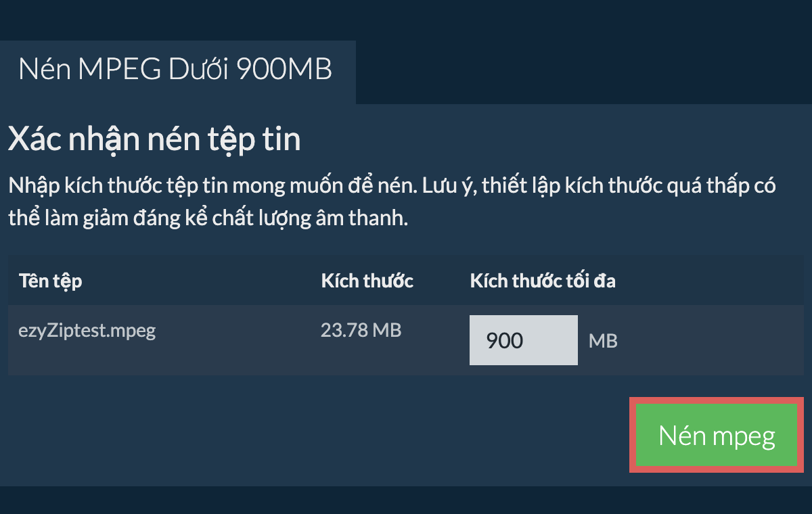Click the "Xác nhận nén tệp tin" heading

(x=154, y=139)
